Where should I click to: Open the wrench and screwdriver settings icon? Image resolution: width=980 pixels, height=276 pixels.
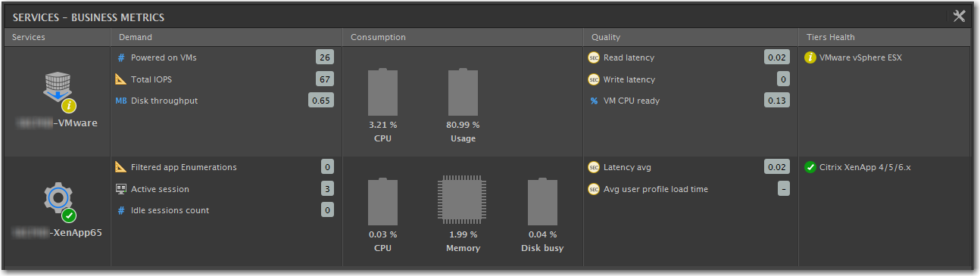point(959,16)
